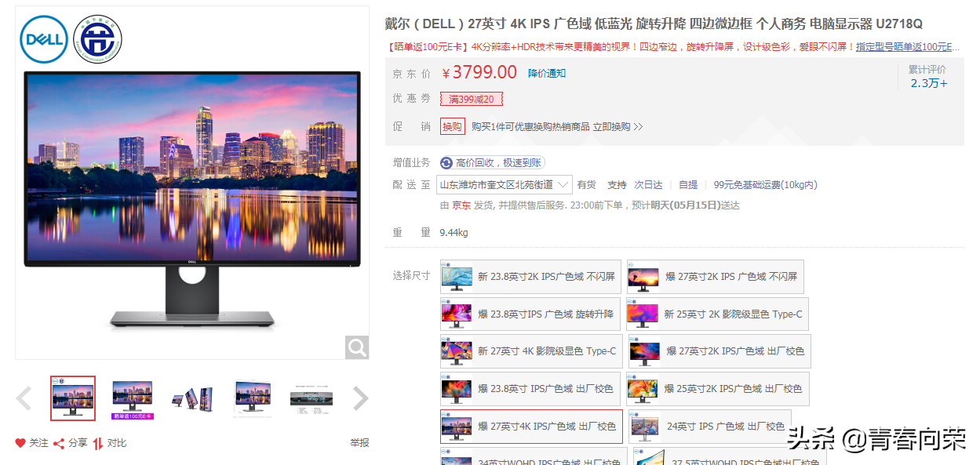The height and width of the screenshot is (465, 980).
Task: Click the 高价回收 recycle service icon
Action: pyautogui.click(x=446, y=163)
